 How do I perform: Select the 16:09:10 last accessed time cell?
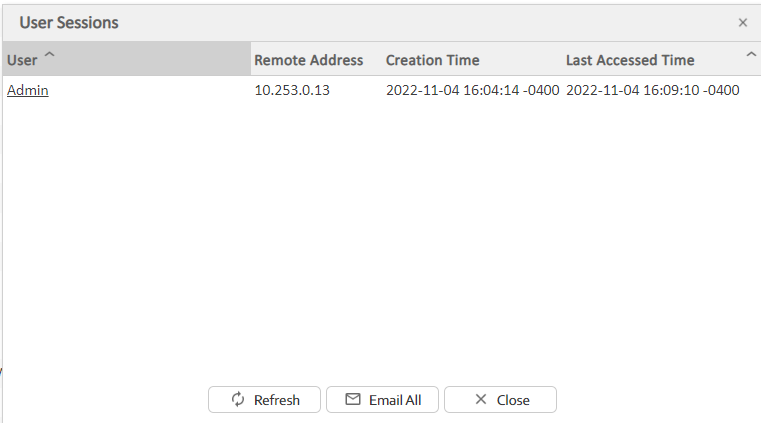[652, 90]
